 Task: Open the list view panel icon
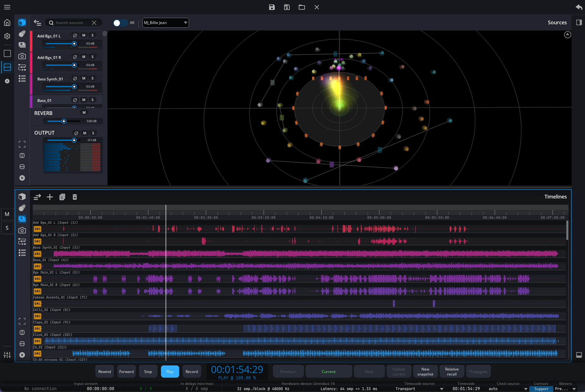[22, 79]
